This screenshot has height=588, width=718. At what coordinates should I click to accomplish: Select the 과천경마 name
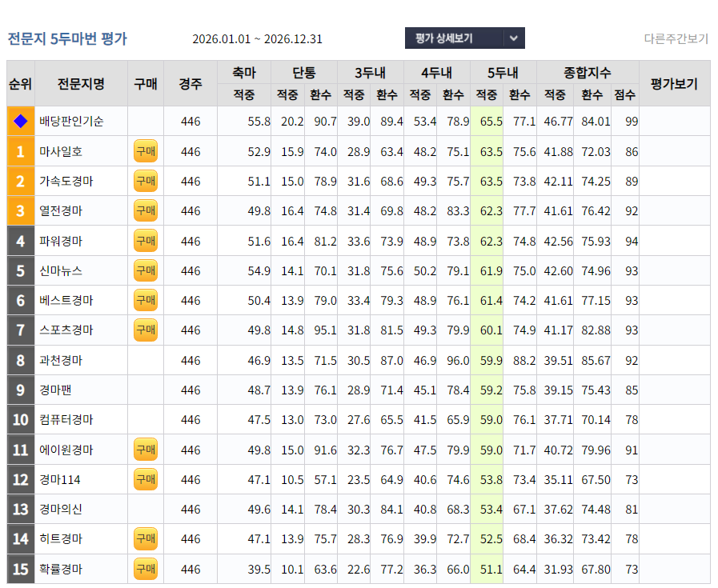coord(61,361)
